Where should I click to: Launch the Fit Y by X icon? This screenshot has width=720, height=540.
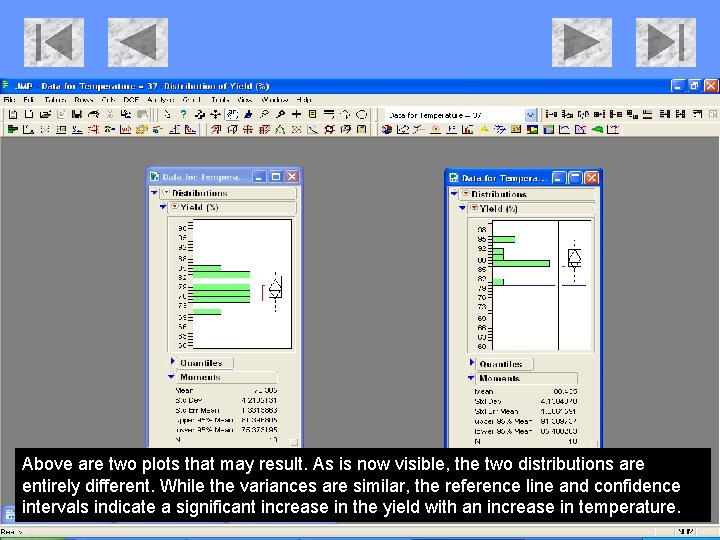(x=28, y=129)
